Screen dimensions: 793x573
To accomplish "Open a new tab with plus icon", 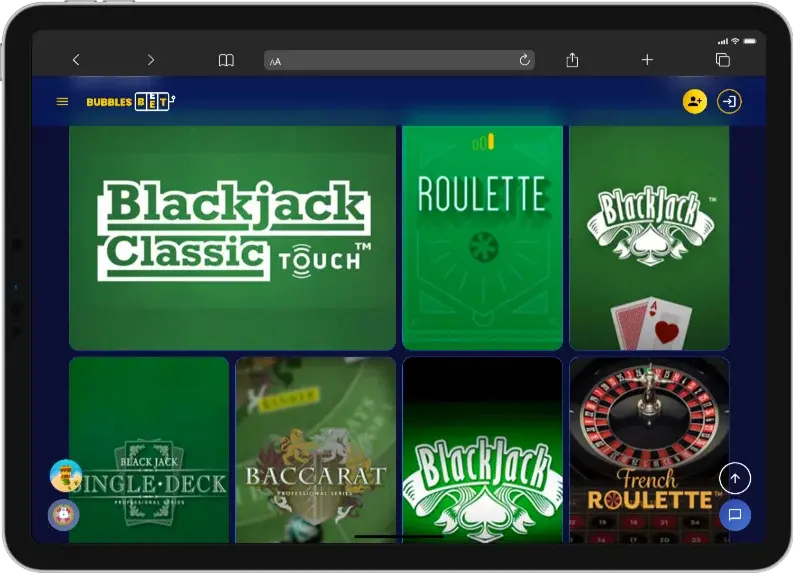I will [647, 60].
